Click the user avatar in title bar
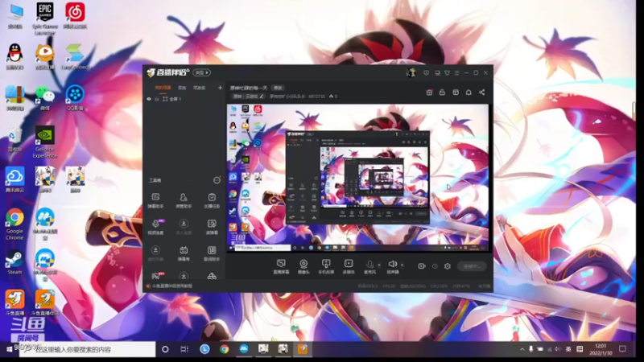This screenshot has width=644, height=362. pos(411,72)
